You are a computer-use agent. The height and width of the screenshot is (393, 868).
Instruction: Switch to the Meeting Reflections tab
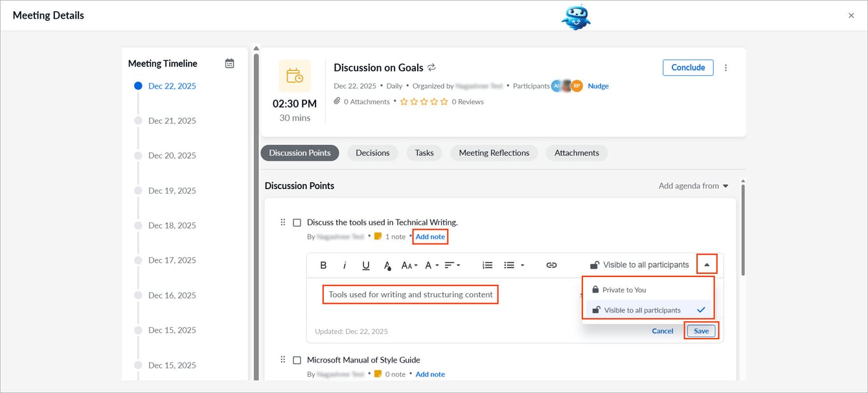click(x=494, y=153)
